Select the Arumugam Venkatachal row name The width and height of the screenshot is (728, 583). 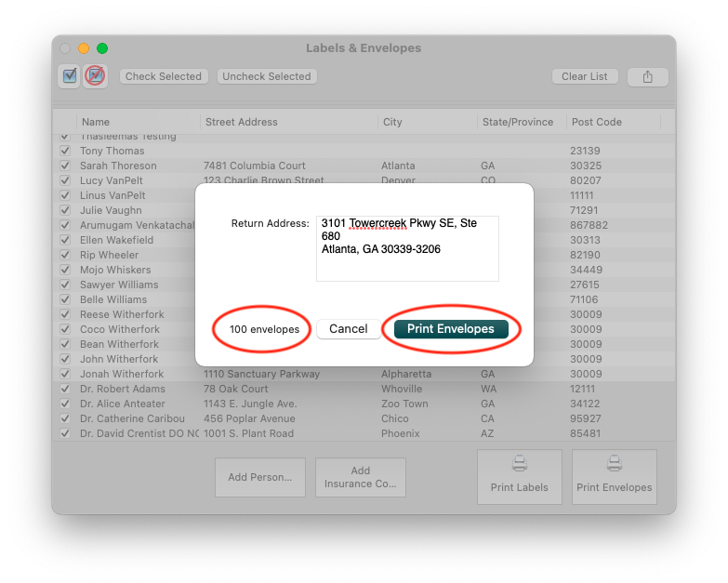click(x=137, y=225)
